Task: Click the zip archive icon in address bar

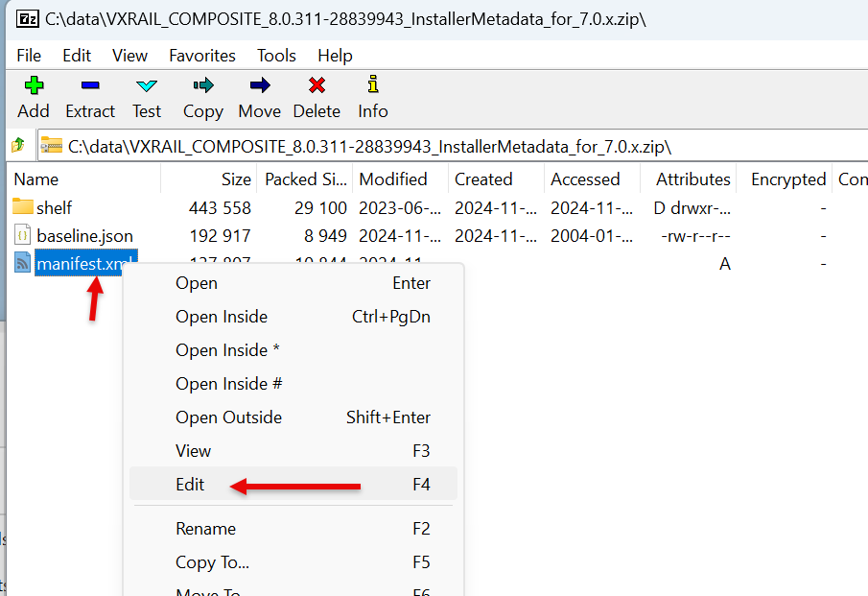Action: [x=52, y=145]
